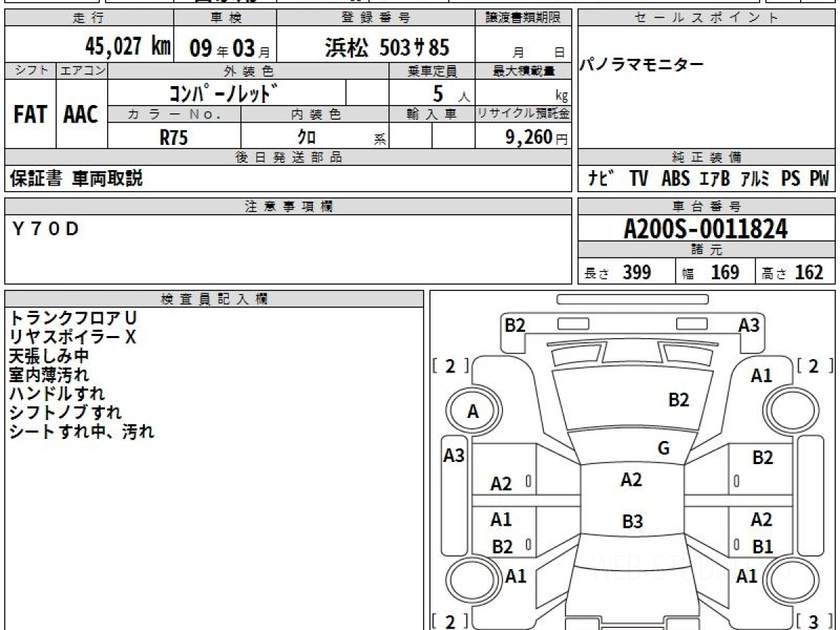Click the mileage value 45,027 km
Screen dimensions: 840x630
pyautogui.click(x=127, y=46)
